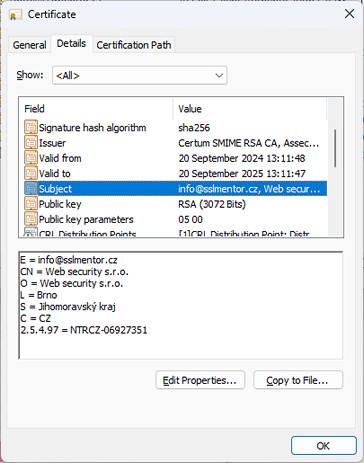This screenshot has width=364, height=463.
Task: Click the highlighted Subject field icon
Action: 31,189
